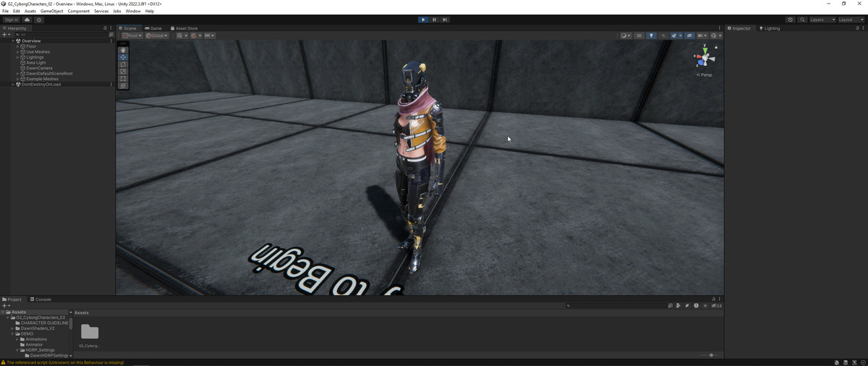Select the 02_Cyborg folder thumbnail
Image resolution: width=868 pixels, height=366 pixels.
[90, 332]
